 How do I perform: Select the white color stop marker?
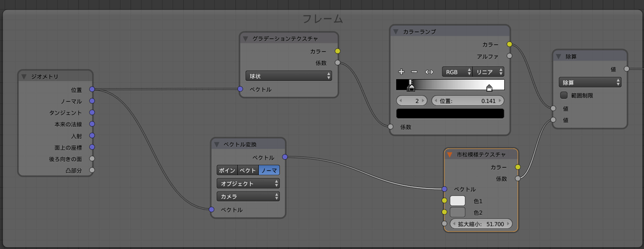click(x=489, y=87)
